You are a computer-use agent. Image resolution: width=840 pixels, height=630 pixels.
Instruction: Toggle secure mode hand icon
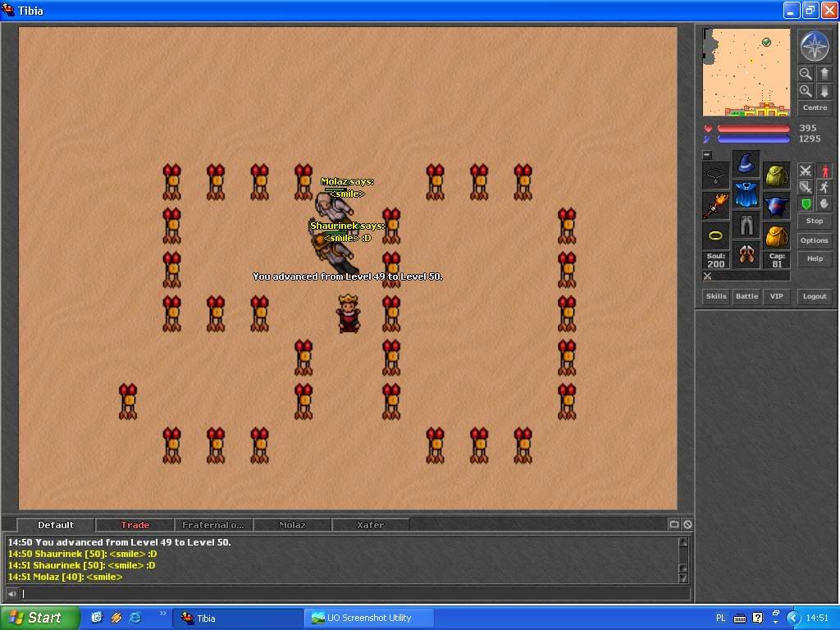[824, 203]
